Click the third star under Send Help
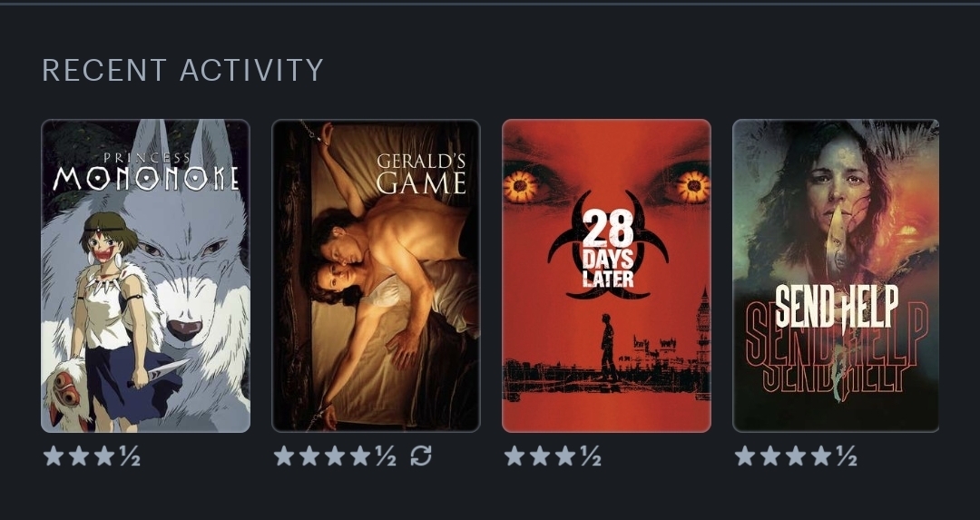This screenshot has height=520, width=980. pyautogui.click(x=796, y=456)
